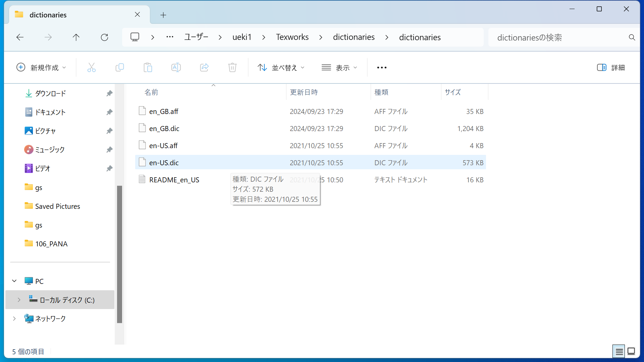Go back to the previous folder
Screen dimensions: 644x362
20,37
